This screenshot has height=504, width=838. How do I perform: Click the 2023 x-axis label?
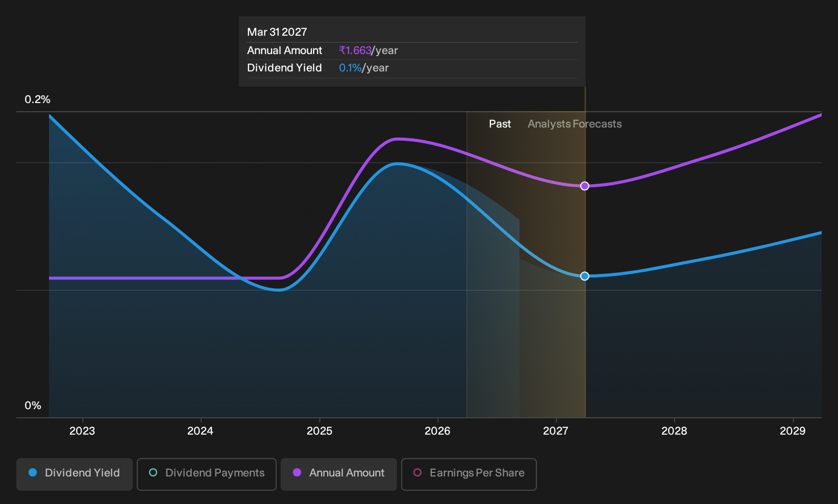[82, 431]
